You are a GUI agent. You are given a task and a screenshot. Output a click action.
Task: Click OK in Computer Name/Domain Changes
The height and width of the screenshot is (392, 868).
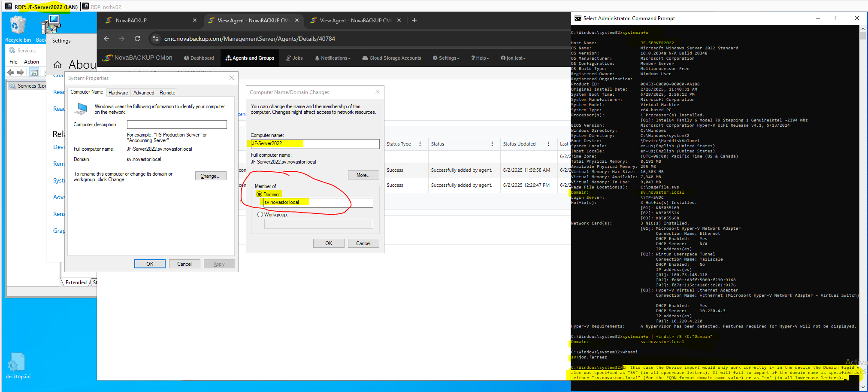[329, 243]
